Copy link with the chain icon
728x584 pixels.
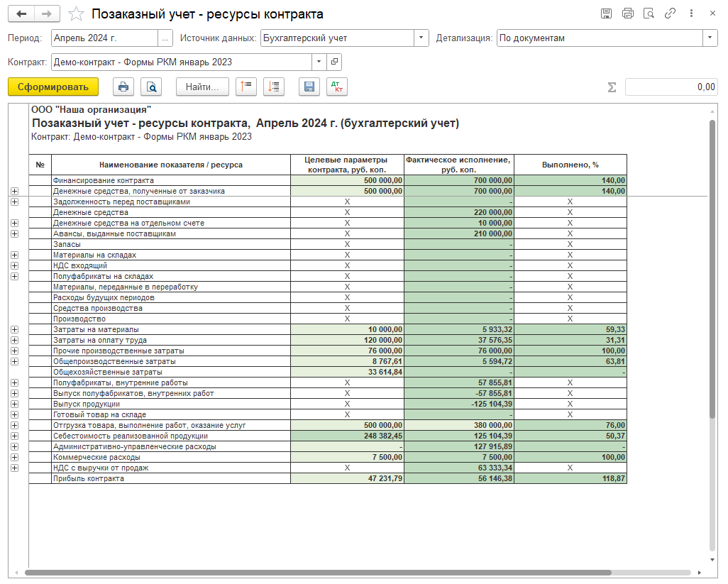tap(670, 13)
